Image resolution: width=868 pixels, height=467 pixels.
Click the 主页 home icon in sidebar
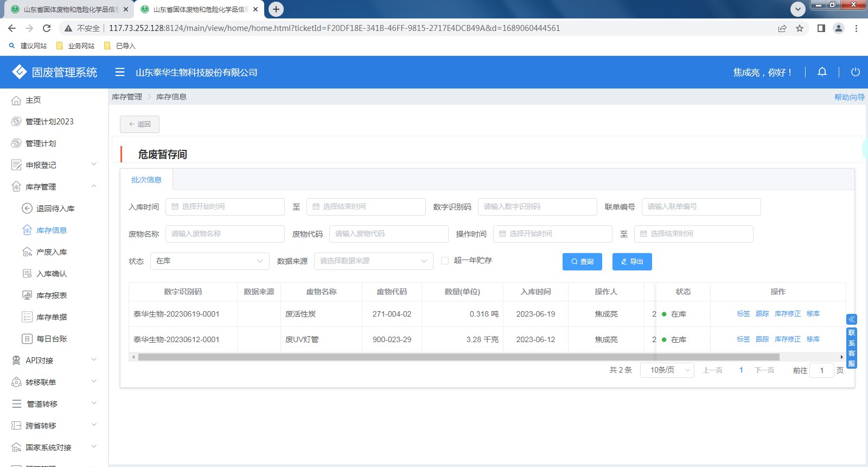pos(16,100)
